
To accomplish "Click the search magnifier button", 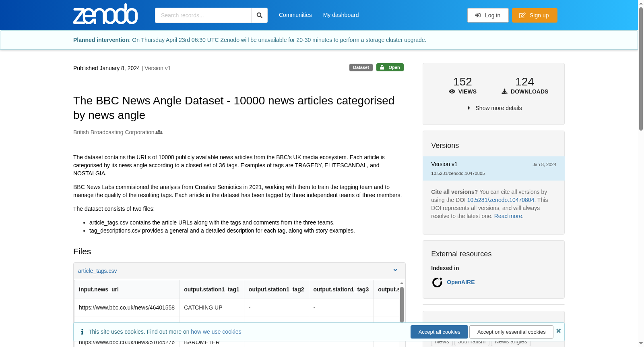I will [259, 15].
